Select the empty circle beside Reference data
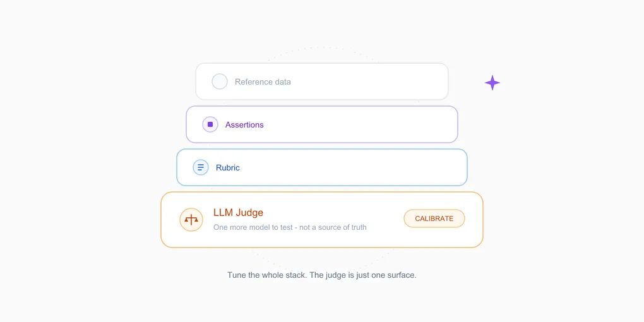Viewport: 644px width, 322px height. 220,81
